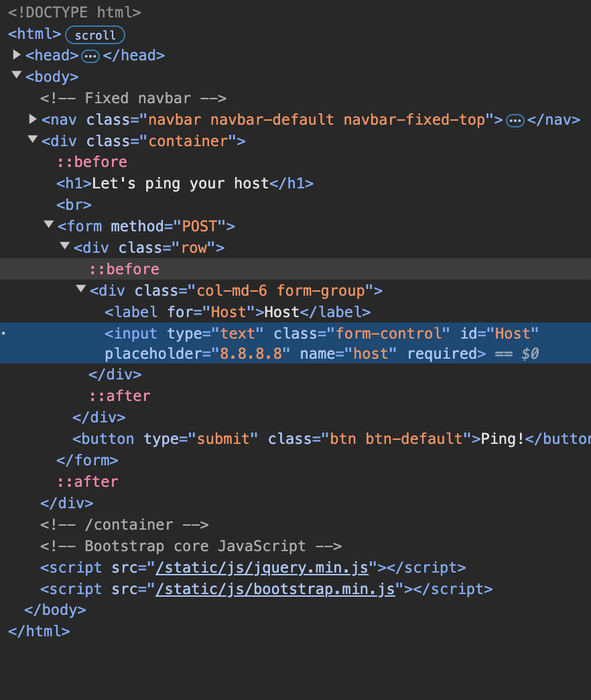This screenshot has width=591, height=700.
Task: Select the DOCTYPE html line
Action: tap(74, 13)
